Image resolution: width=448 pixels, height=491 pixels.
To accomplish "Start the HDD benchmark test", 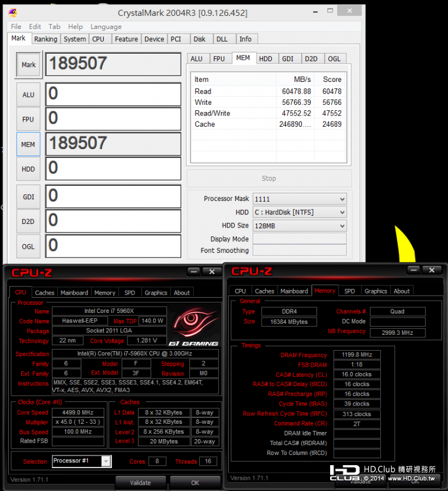I will click(28, 169).
